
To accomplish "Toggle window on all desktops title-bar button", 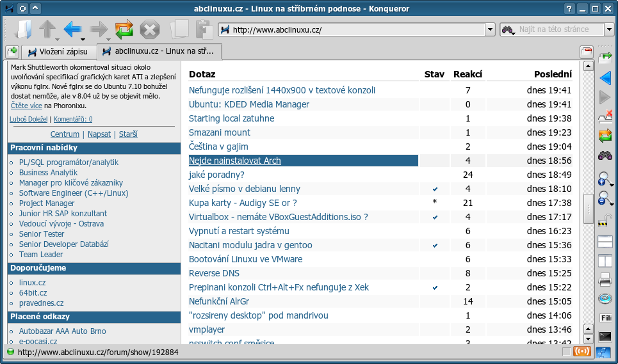I will 23,8.
